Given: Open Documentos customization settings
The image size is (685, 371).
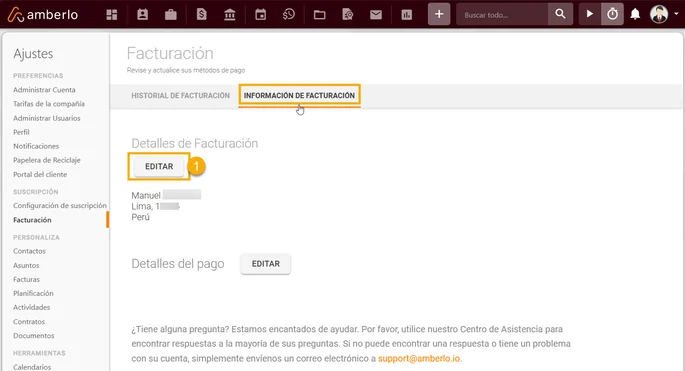Looking at the screenshot, I should point(34,336).
